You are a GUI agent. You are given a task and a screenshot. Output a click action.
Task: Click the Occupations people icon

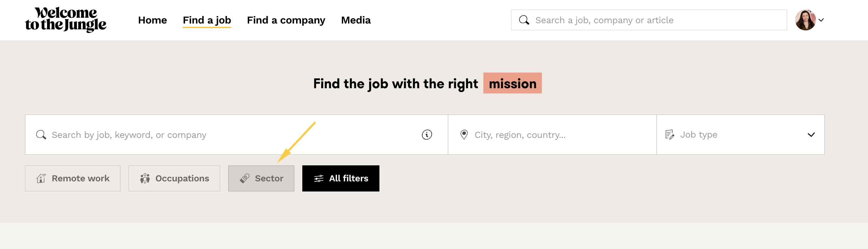tap(145, 178)
